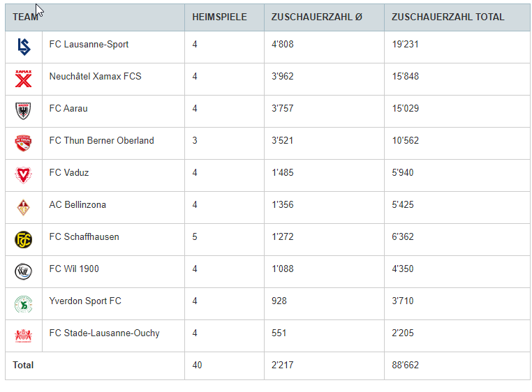This screenshot has height=392, width=532.
Task: Click the FC Thun club crest
Action: pyautogui.click(x=24, y=143)
